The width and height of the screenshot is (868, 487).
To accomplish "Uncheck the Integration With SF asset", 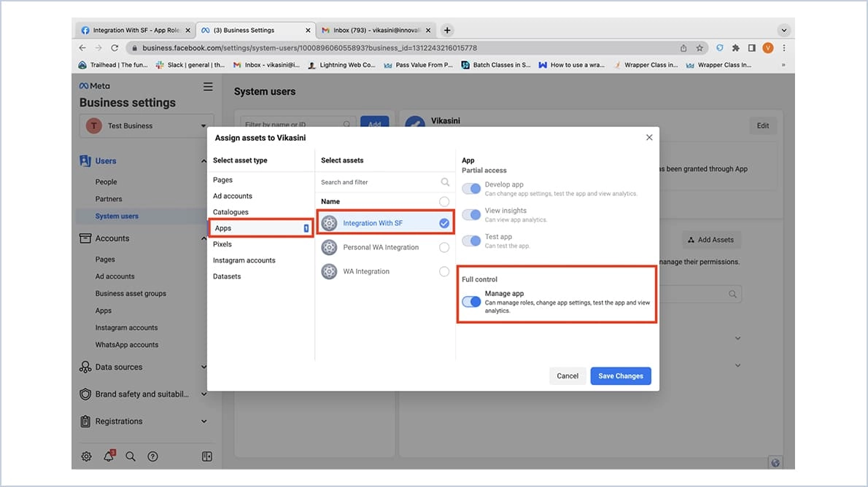I will 444,223.
